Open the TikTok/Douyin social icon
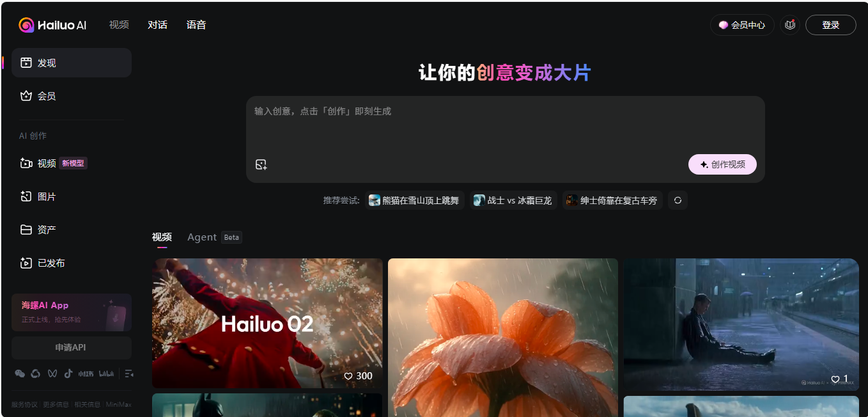This screenshot has width=868, height=417. pyautogui.click(x=68, y=374)
